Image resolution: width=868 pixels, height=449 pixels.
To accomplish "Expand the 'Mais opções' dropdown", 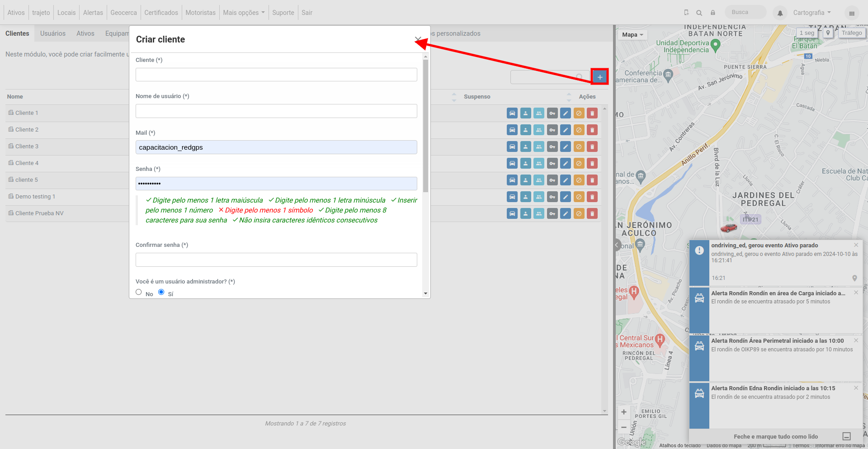I will [x=244, y=13].
